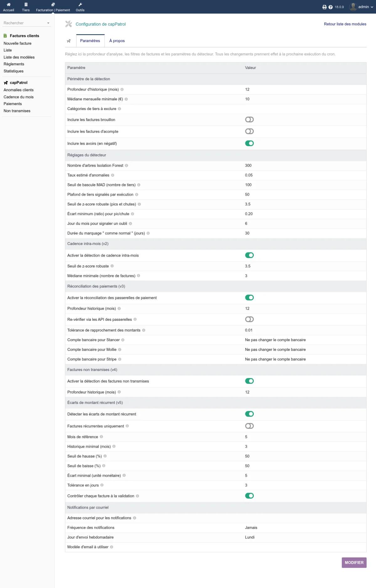This screenshot has height=588, width=376.
Task: Open Cadence du mois page
Action: (x=18, y=97)
